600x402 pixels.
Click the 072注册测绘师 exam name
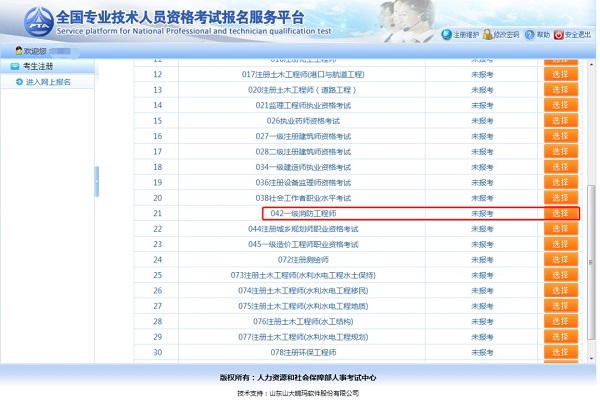coord(303,260)
